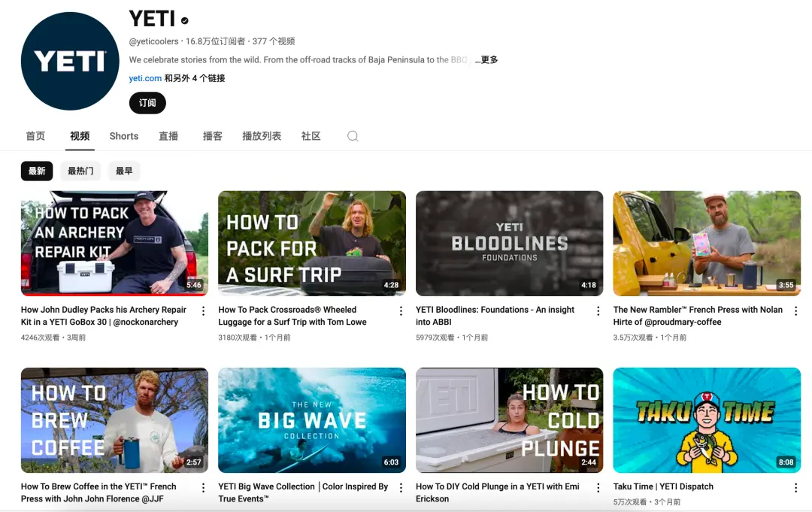Select the 最早 sort filter chip
812x512 pixels.
click(124, 171)
